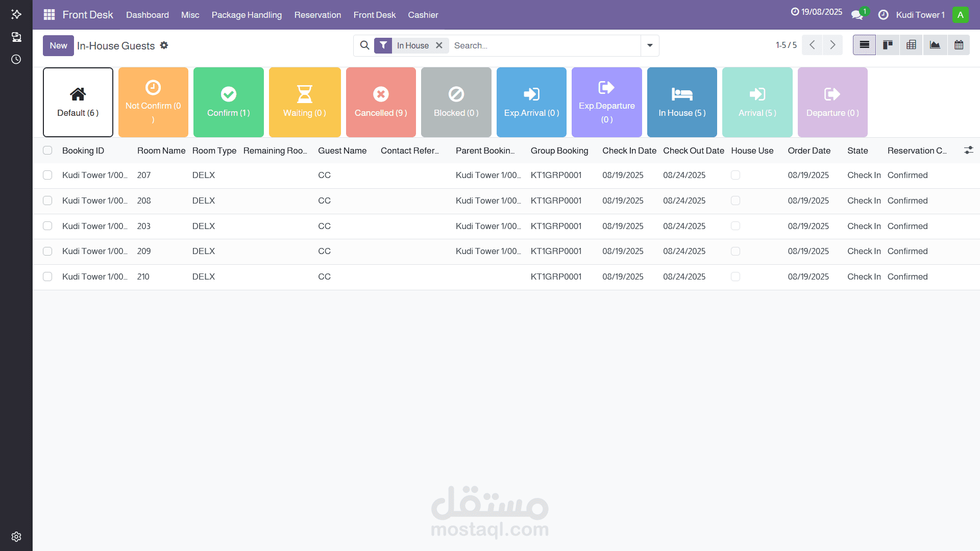This screenshot has height=551, width=980.
Task: Open the clock history sidebar icon
Action: click(x=16, y=59)
